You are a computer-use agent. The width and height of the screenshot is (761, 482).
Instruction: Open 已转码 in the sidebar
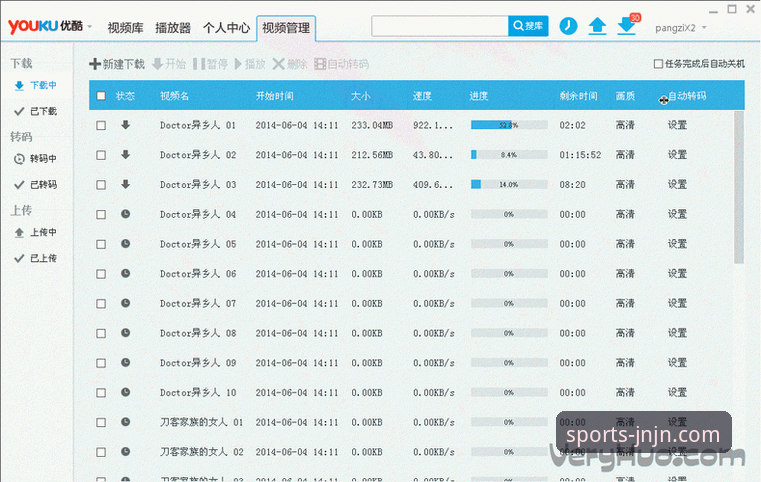tap(36, 184)
